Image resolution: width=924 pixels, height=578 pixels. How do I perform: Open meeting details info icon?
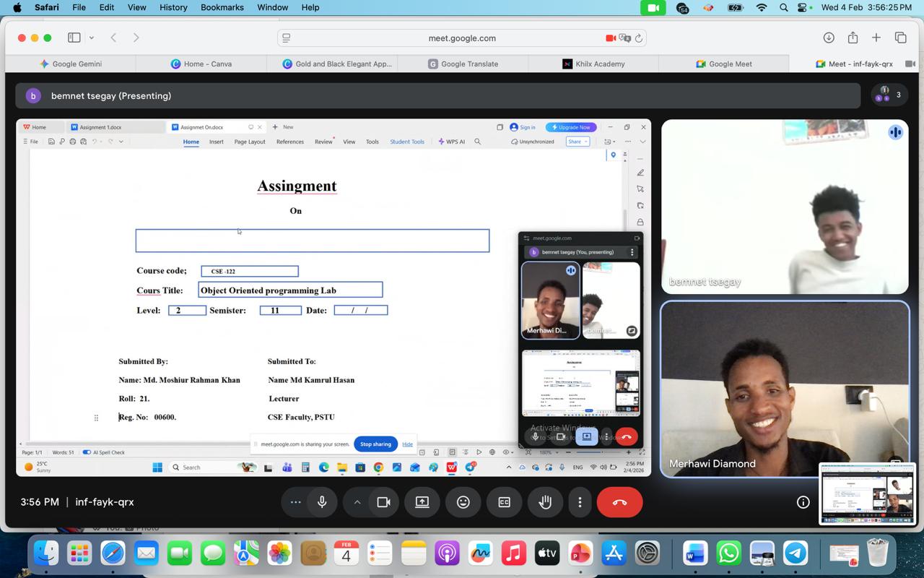[803, 502]
